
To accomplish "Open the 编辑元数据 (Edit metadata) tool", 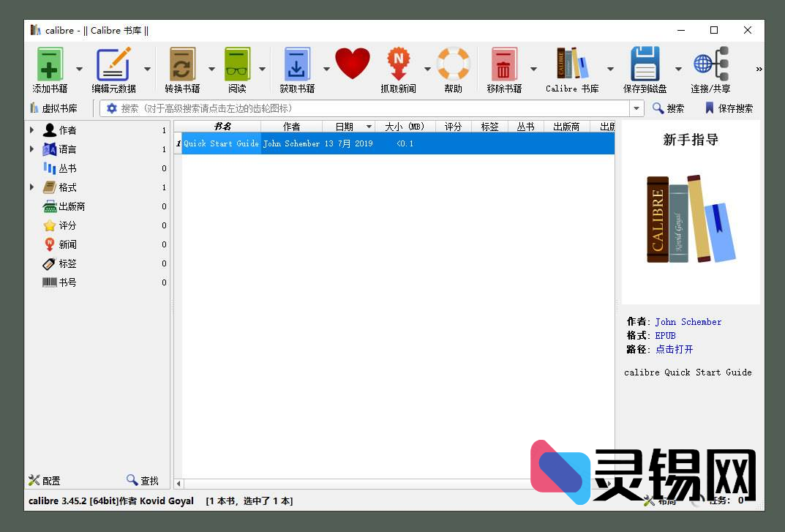I will pyautogui.click(x=113, y=64).
